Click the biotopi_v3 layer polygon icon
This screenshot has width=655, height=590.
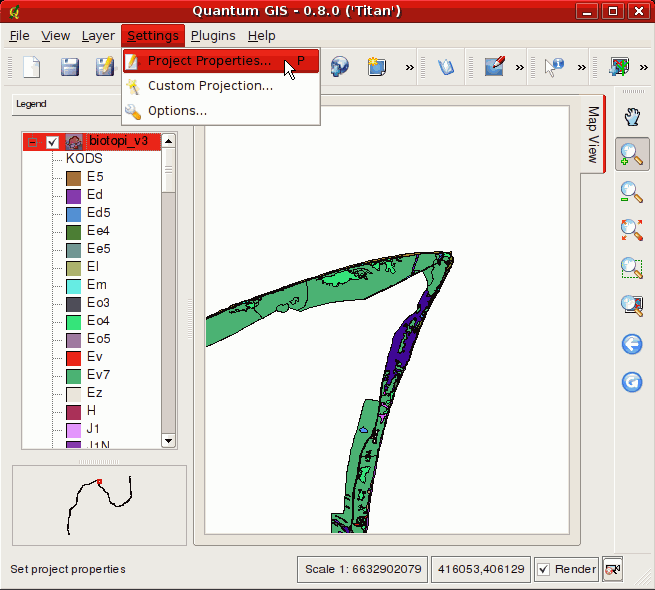74,142
